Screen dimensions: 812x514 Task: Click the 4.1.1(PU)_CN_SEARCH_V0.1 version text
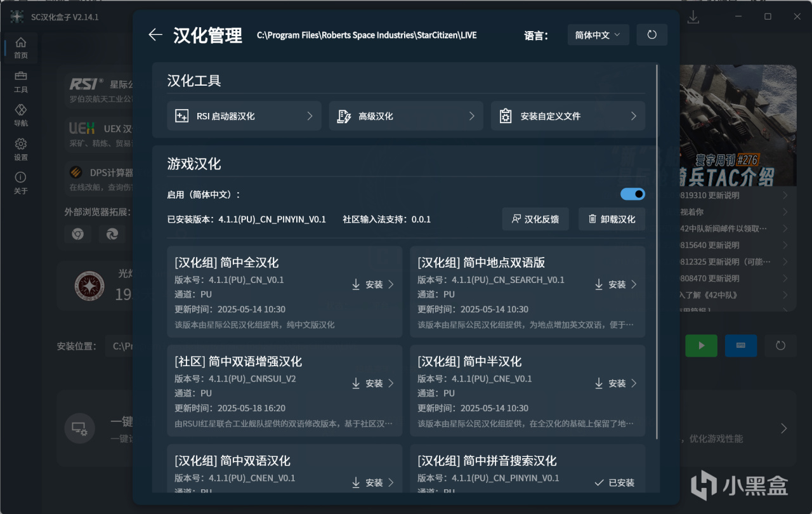click(508, 280)
